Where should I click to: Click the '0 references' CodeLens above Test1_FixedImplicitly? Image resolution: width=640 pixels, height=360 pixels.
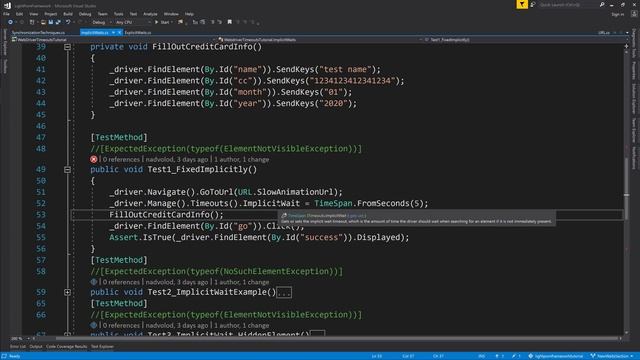[121, 159]
